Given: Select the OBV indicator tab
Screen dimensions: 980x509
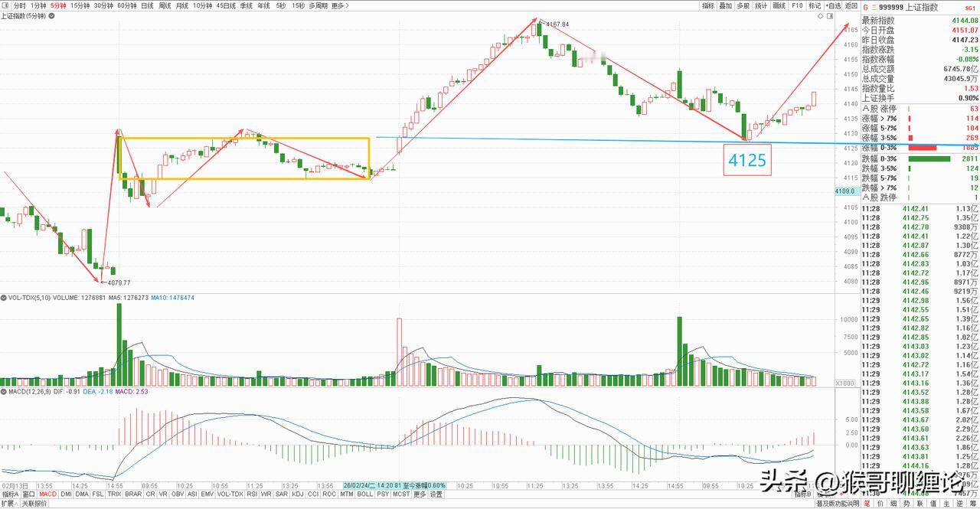Looking at the screenshot, I should pos(178,494).
